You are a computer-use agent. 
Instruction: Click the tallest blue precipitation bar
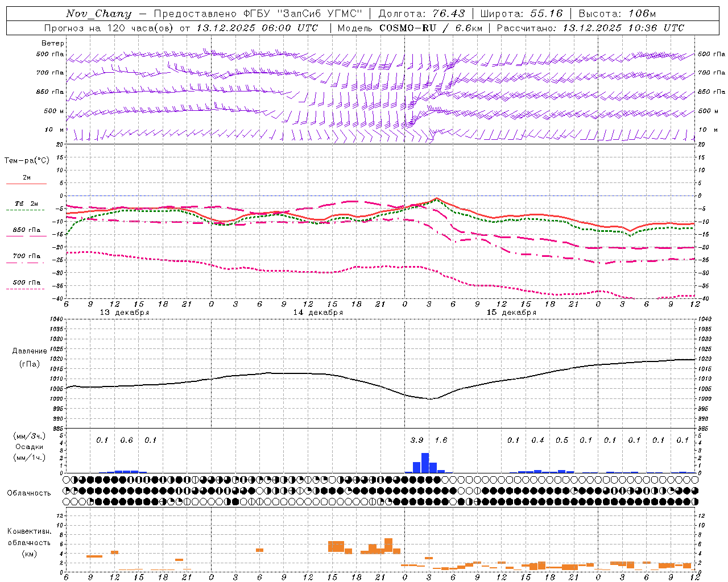click(x=425, y=463)
